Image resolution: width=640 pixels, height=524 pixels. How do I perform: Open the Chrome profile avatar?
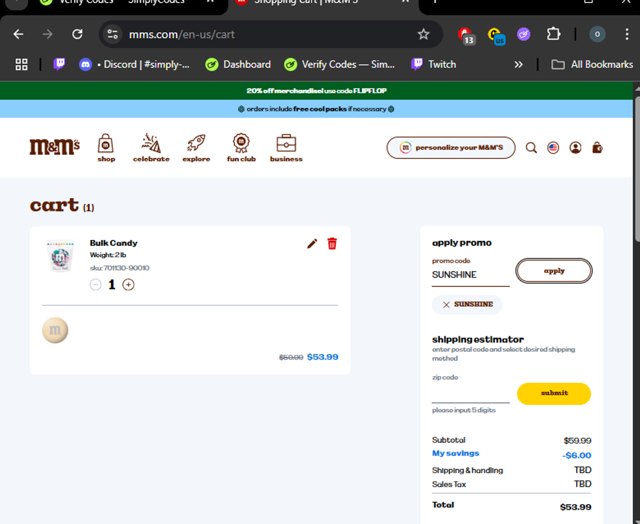point(597,34)
